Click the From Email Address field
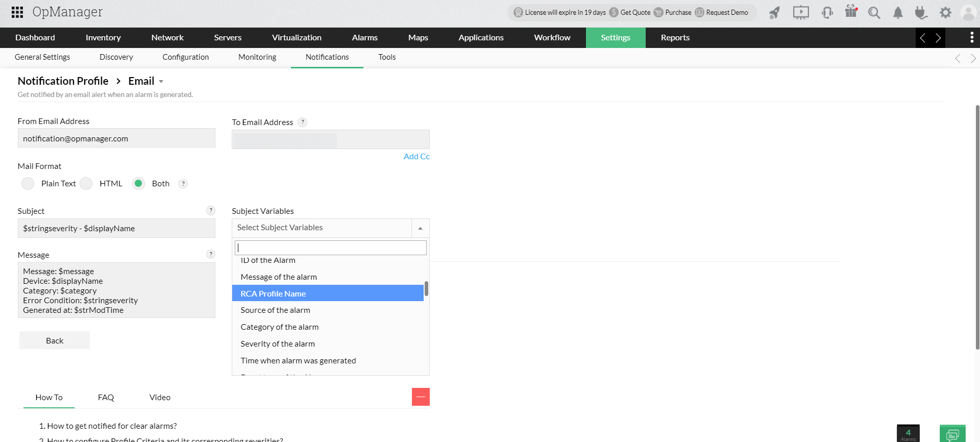The width and height of the screenshot is (980, 442). pyautogui.click(x=116, y=138)
